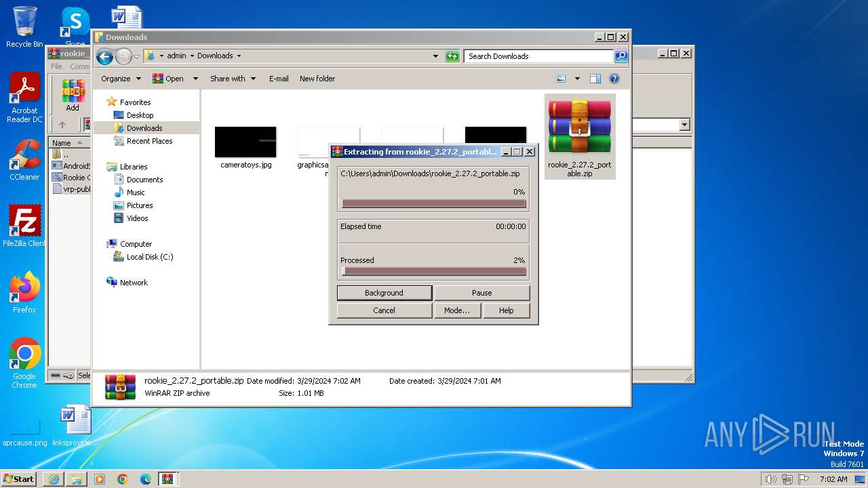868x488 pixels.
Task: Click Edge taskbar icon
Action: (146, 479)
